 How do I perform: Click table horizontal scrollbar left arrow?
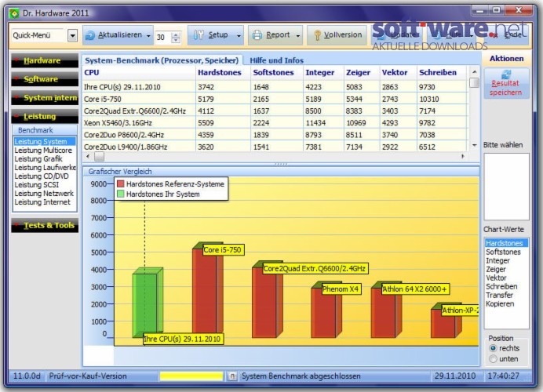tap(88, 156)
